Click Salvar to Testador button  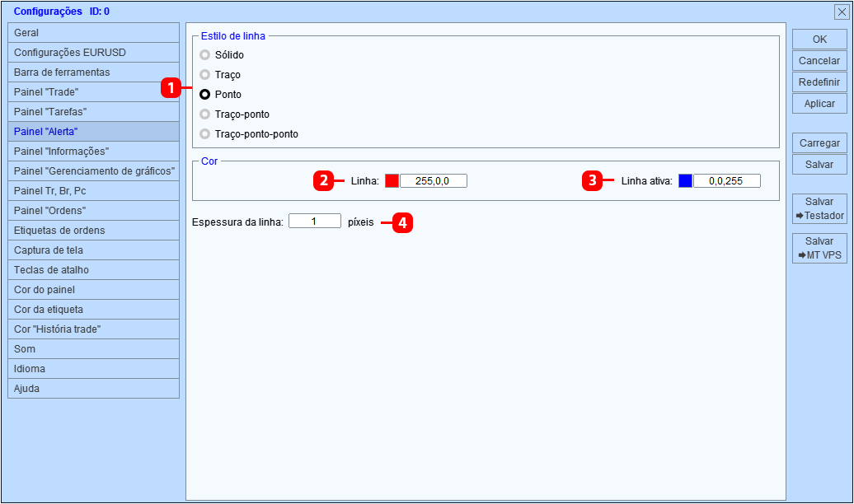(x=819, y=208)
